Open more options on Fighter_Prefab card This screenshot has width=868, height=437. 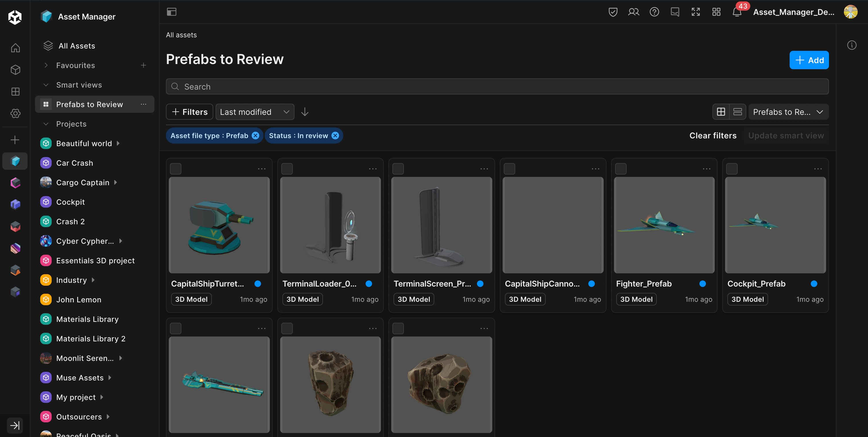pyautogui.click(x=707, y=169)
